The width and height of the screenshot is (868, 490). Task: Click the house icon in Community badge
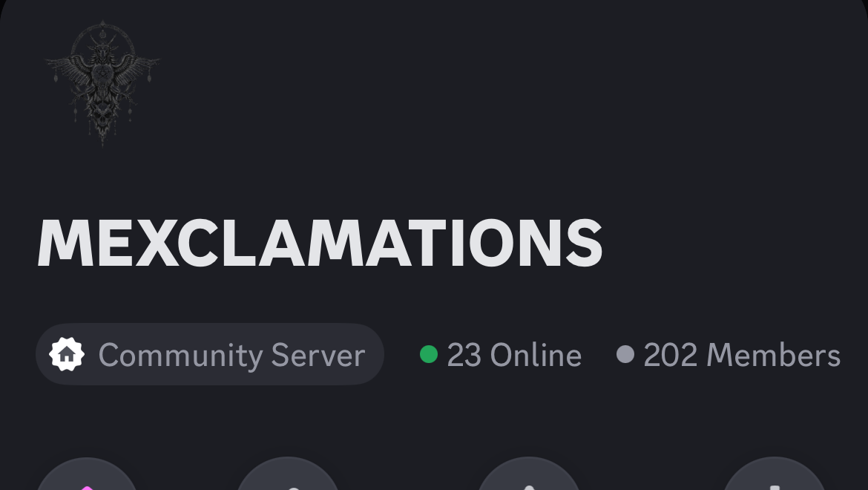pos(67,354)
